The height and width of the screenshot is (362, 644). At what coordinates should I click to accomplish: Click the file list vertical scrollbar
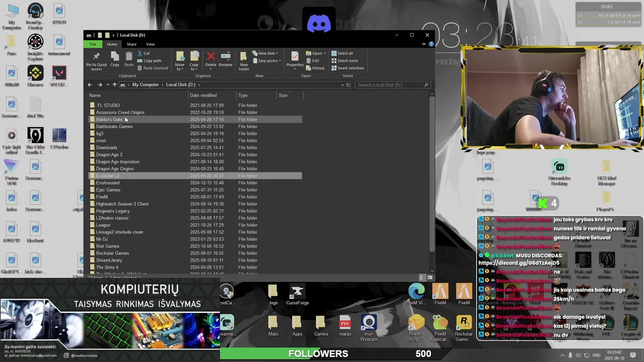pos(432,174)
